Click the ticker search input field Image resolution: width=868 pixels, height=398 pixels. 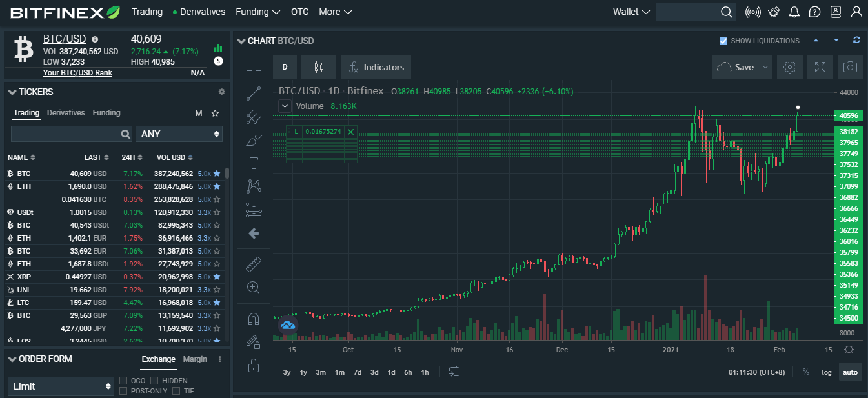point(66,134)
